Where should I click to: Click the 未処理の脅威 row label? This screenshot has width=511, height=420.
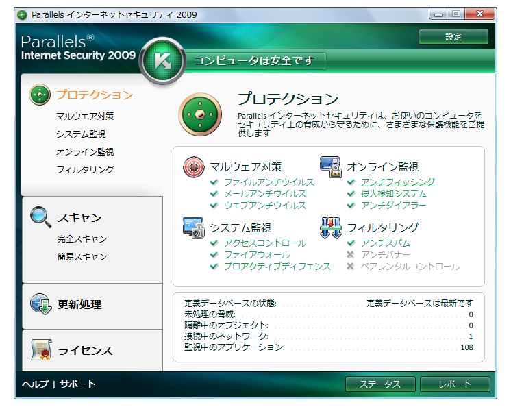coord(210,314)
